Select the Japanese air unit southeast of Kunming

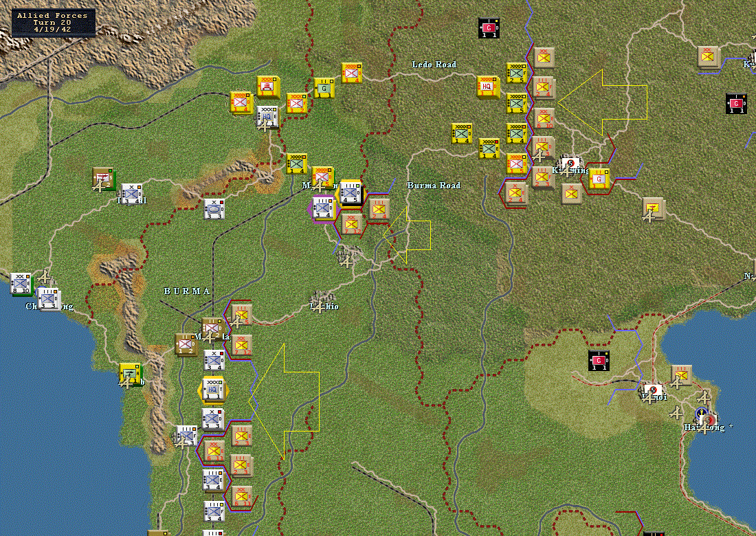pos(654,208)
